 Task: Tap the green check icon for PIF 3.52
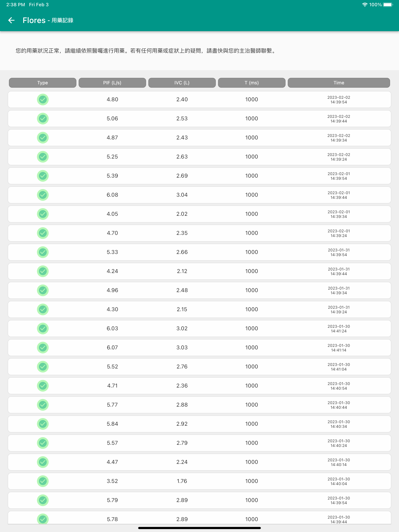click(43, 481)
